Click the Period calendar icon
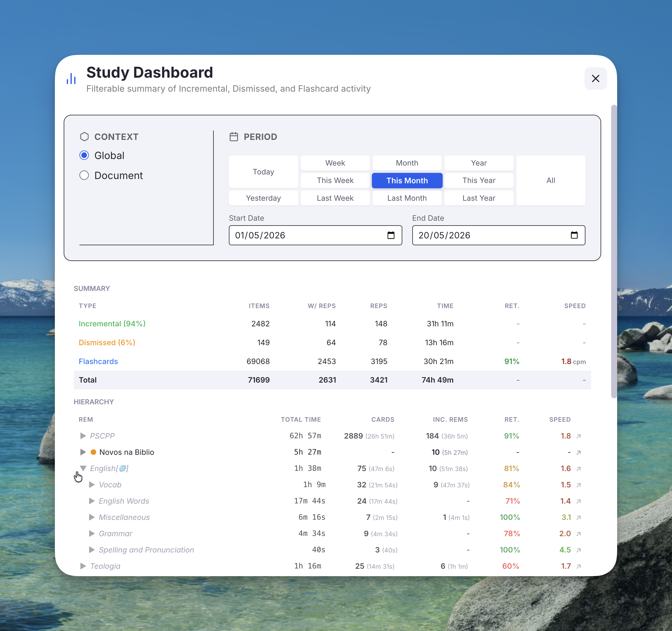This screenshot has height=631, width=672. (x=234, y=137)
